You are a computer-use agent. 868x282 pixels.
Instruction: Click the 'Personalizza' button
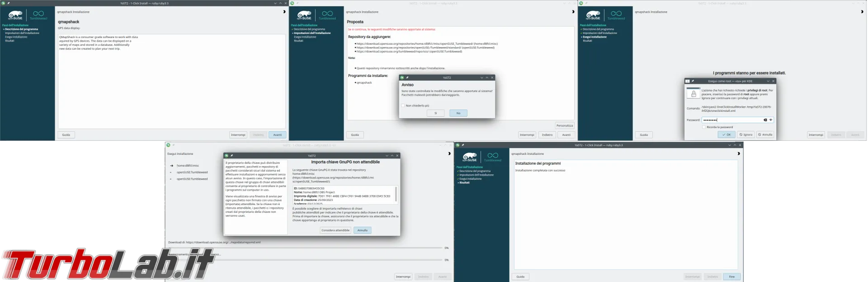[x=565, y=125]
